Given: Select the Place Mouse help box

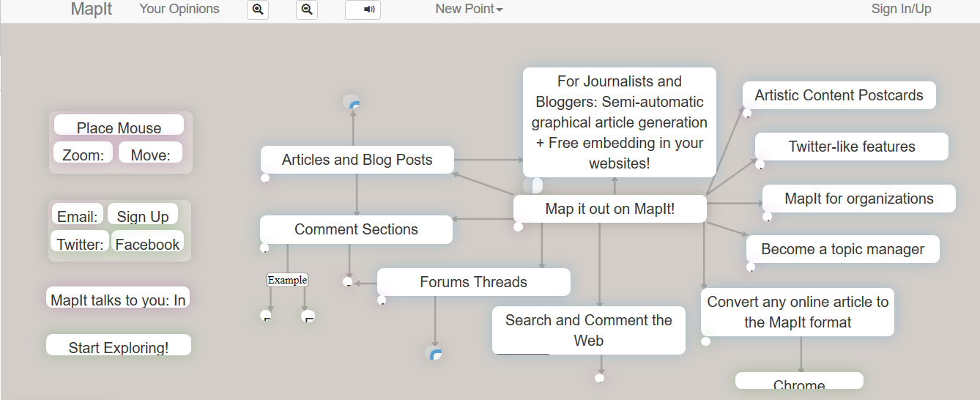Looking at the screenshot, I should point(119,125).
